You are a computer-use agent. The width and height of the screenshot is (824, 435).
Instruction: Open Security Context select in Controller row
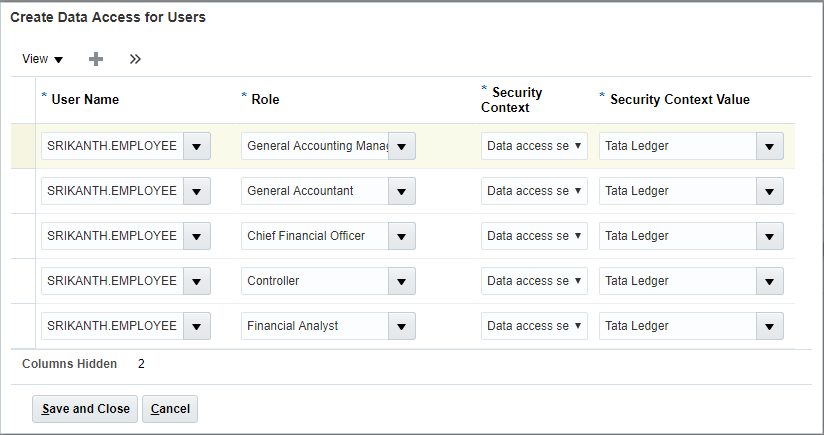coord(534,281)
